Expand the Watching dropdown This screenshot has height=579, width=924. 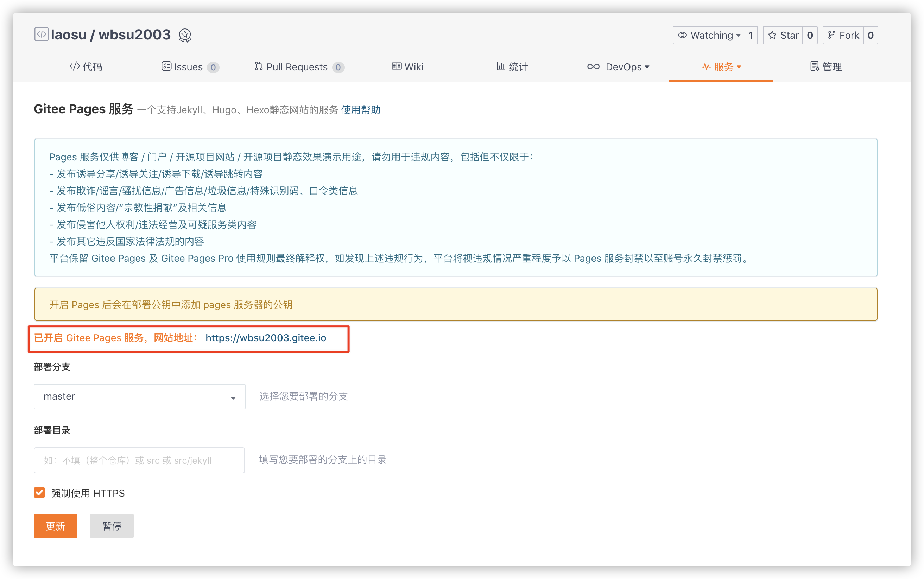[709, 35]
